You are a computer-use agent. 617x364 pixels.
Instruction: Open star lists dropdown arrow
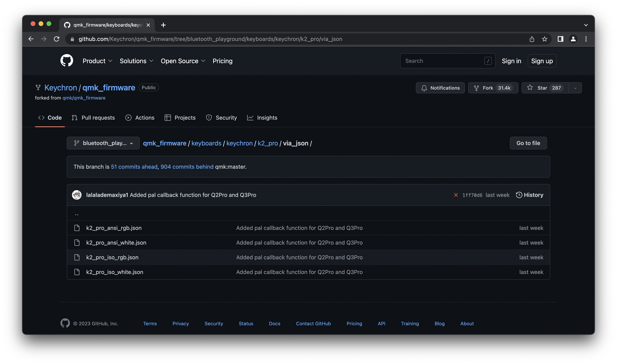[575, 88]
